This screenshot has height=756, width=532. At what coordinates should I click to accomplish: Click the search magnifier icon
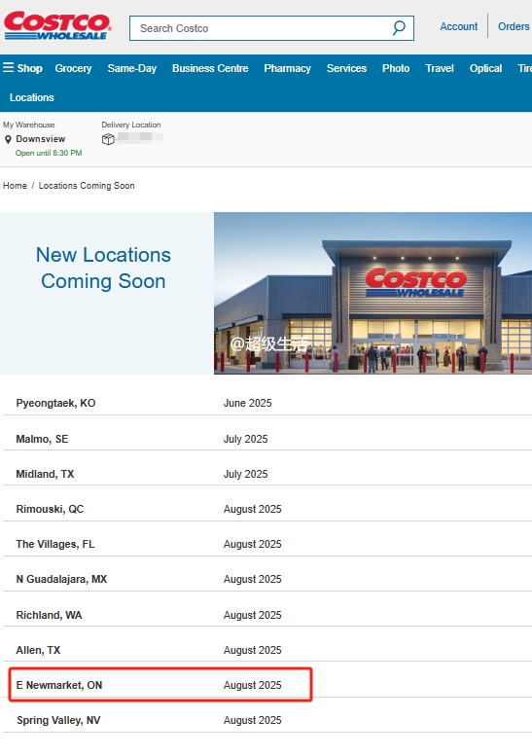pos(399,28)
